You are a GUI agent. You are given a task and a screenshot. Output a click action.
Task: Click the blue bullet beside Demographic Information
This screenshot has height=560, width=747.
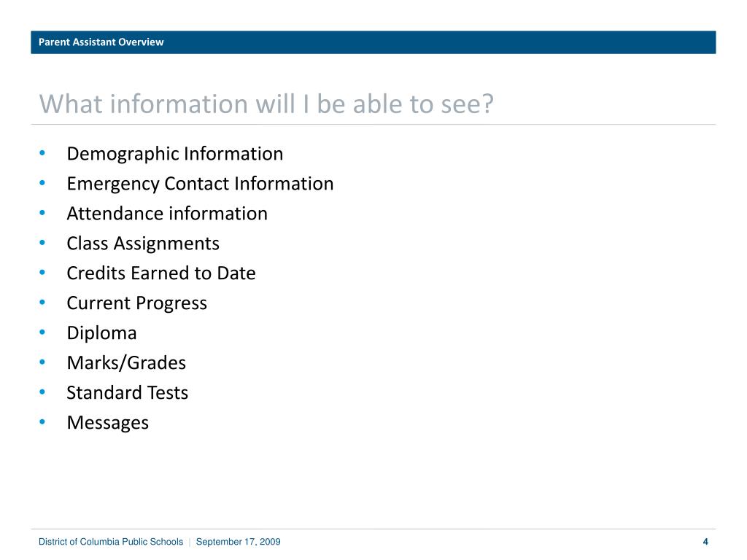(42, 153)
